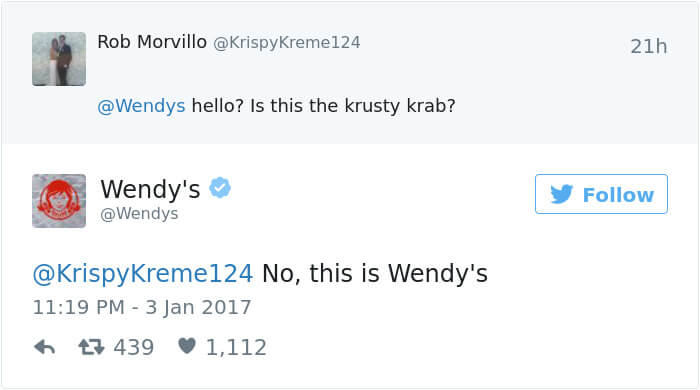The width and height of the screenshot is (700, 390).
Task: Click the reply arrow icon
Action: point(45,347)
